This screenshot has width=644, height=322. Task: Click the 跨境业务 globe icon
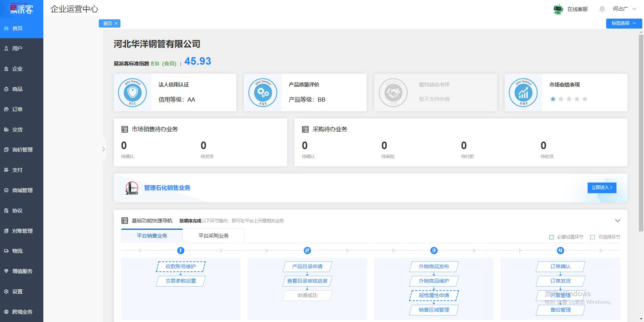pos(6,312)
